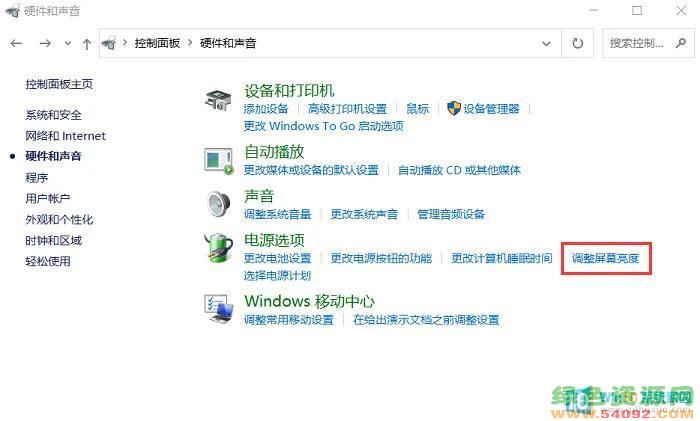Viewport: 700px width, 421px height.
Task: Click 在给出演示文档之前调整设置 link
Action: (x=426, y=320)
